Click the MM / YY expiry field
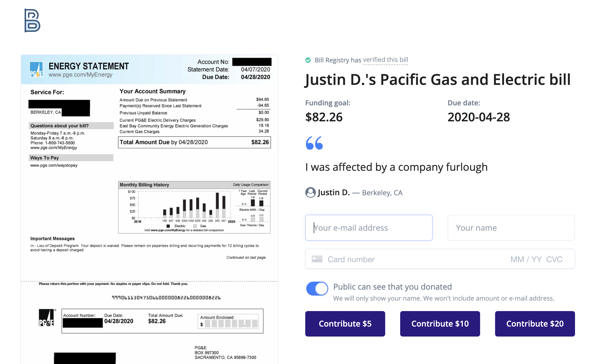This screenshot has height=364, width=598. pos(526,259)
